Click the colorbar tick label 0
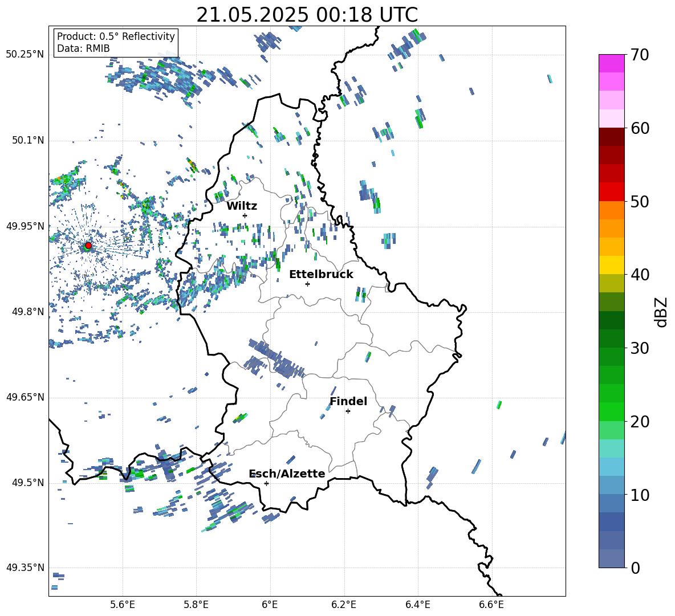This screenshot has height=616, width=675. [635, 568]
